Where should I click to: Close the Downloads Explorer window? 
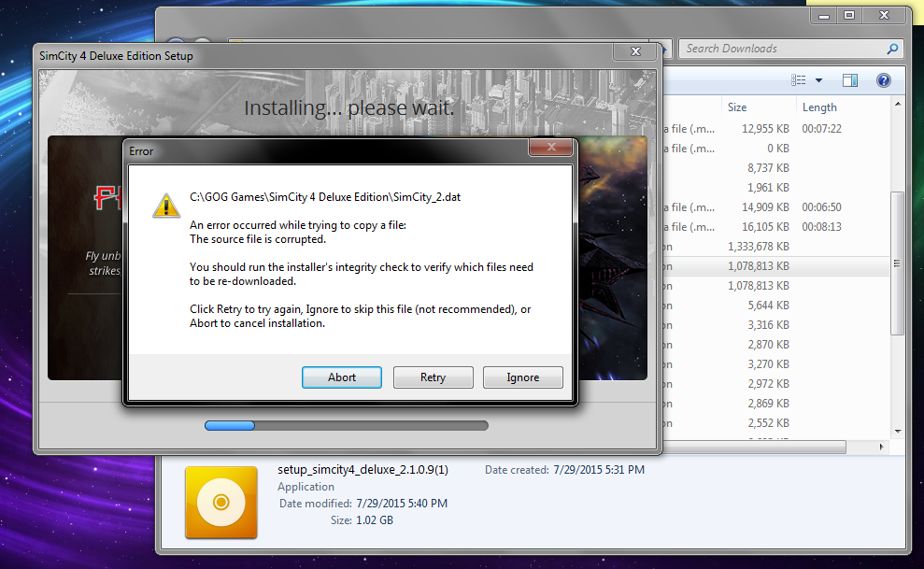point(884,16)
